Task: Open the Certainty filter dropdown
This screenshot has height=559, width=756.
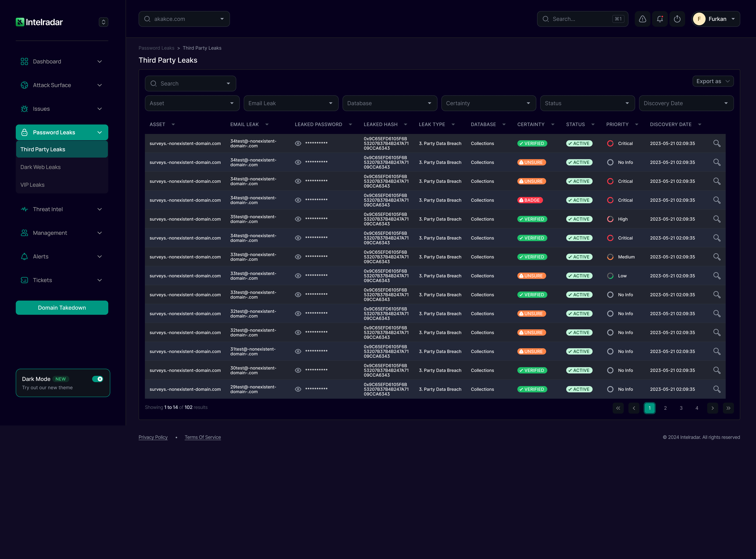Action: pos(488,103)
